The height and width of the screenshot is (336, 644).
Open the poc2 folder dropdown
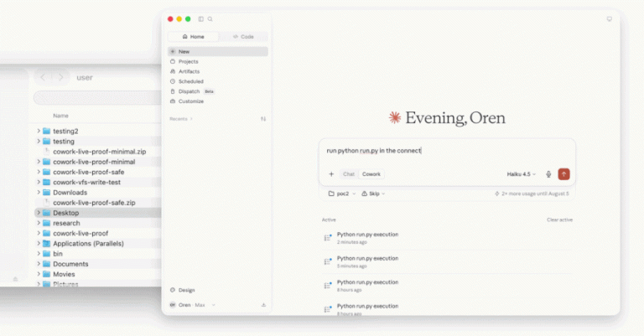[x=342, y=194]
